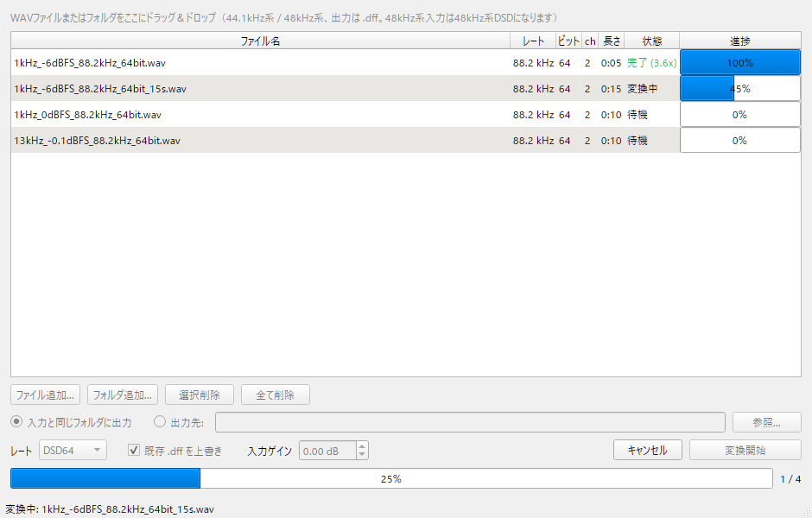Image resolution: width=812 pixels, height=518 pixels.
Task: Open the DSD64 rate dropdown
Action: tap(73, 450)
